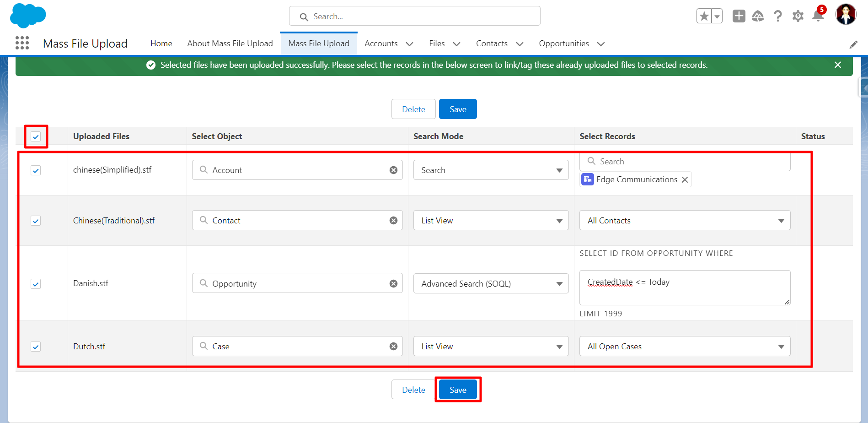The image size is (868, 423).
Task: Clear the Contact object selection
Action: [393, 221]
